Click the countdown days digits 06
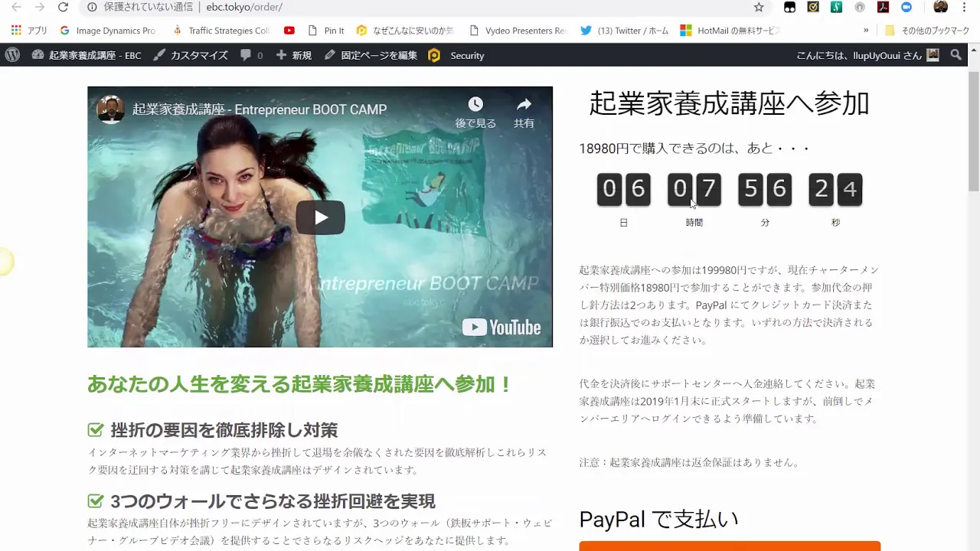Screen dimensions: 980x551 click(x=623, y=189)
